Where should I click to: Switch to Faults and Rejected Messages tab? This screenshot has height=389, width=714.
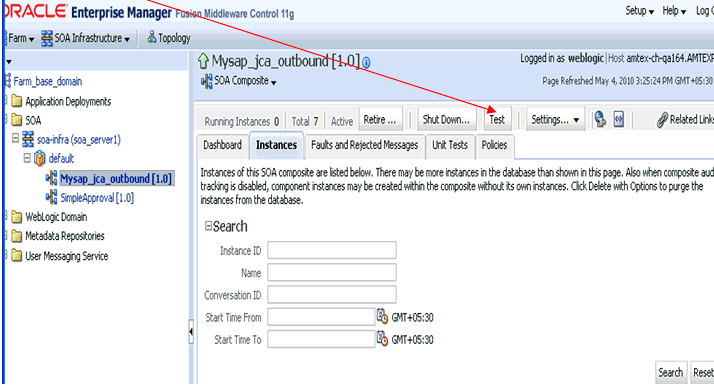365,146
